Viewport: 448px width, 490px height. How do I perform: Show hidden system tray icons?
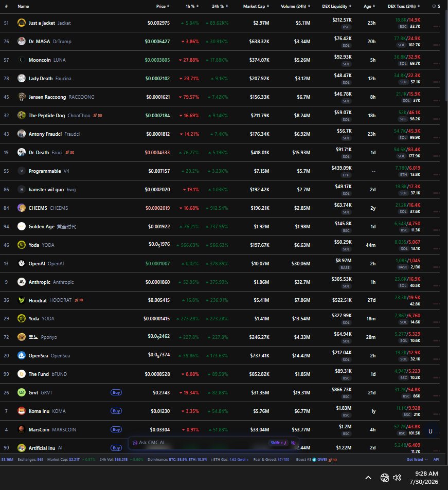point(368,478)
